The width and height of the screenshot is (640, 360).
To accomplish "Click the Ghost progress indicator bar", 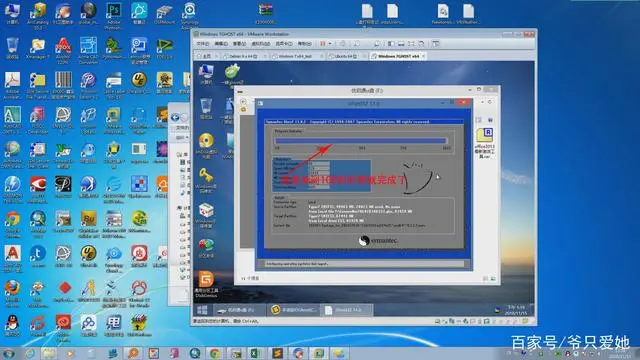I will pyautogui.click(x=360, y=140).
